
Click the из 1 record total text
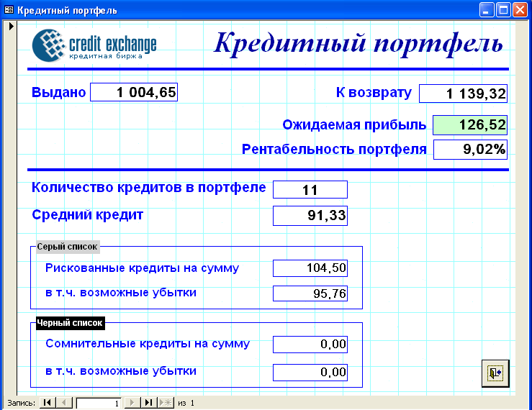pyautogui.click(x=186, y=403)
